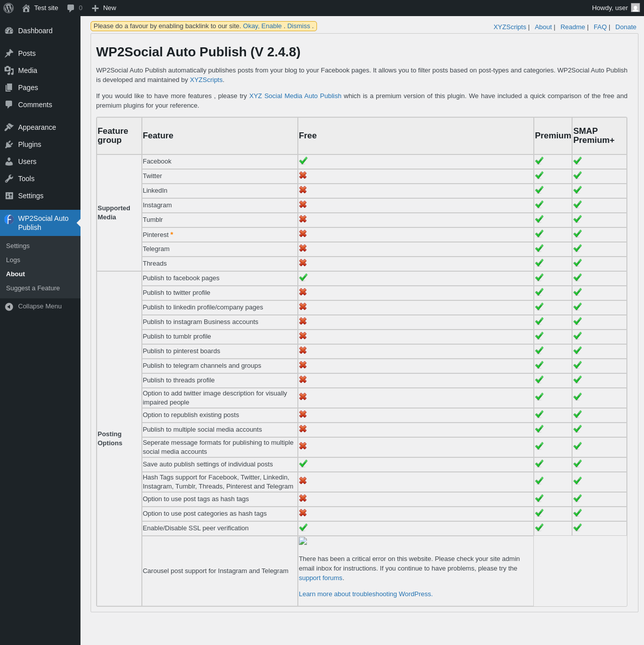Click the WordPress logo in admin bar
Image resolution: width=644 pixels, height=645 pixels.
[x=9, y=8]
